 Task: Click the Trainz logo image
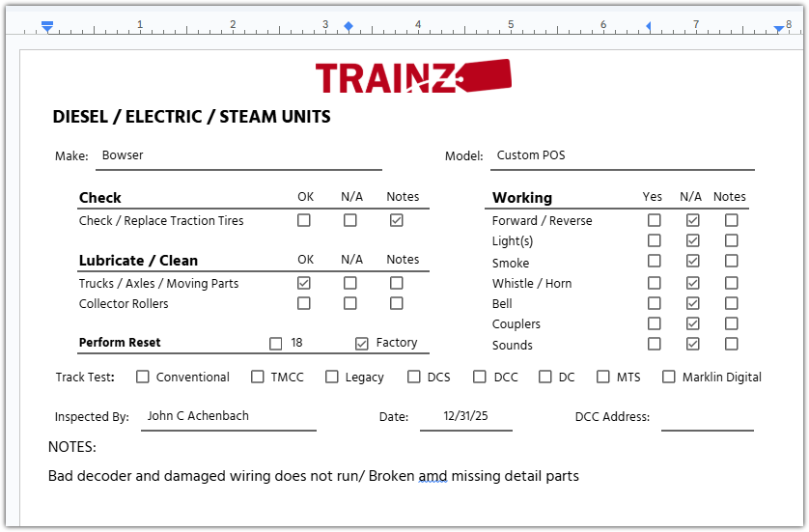click(x=413, y=76)
